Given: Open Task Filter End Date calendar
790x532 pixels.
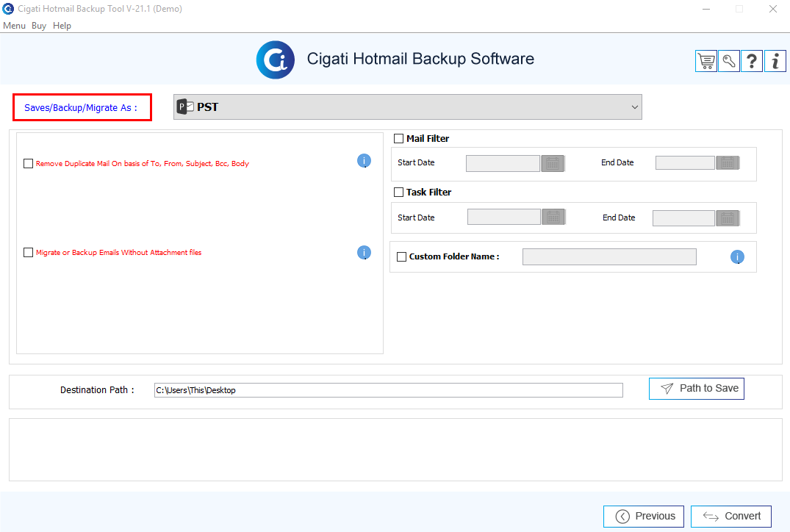Looking at the screenshot, I should pos(728,218).
